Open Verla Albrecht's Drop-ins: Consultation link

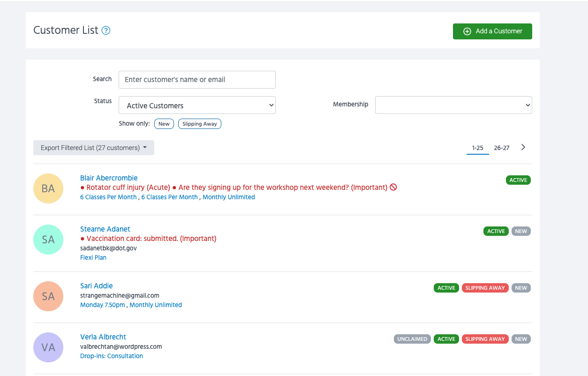point(112,356)
